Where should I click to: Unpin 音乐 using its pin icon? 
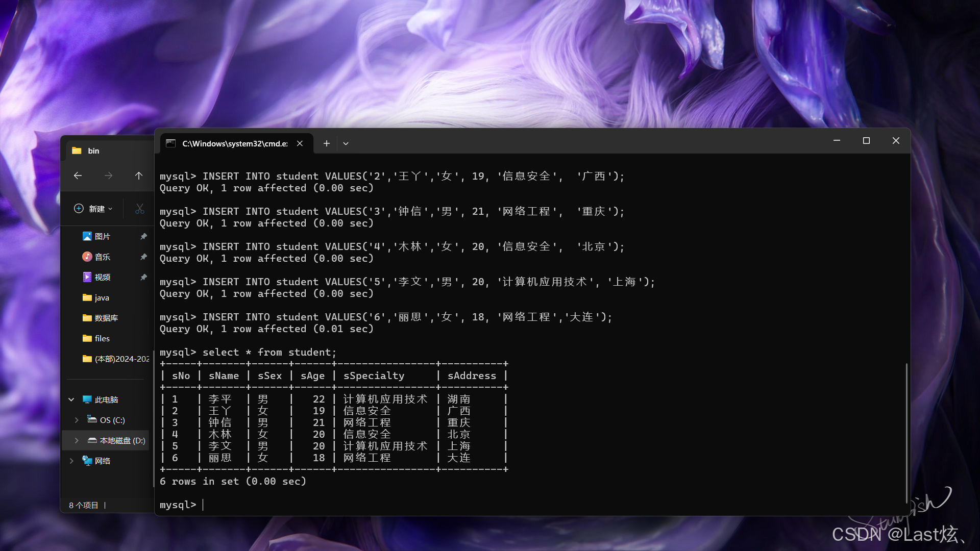tap(143, 257)
